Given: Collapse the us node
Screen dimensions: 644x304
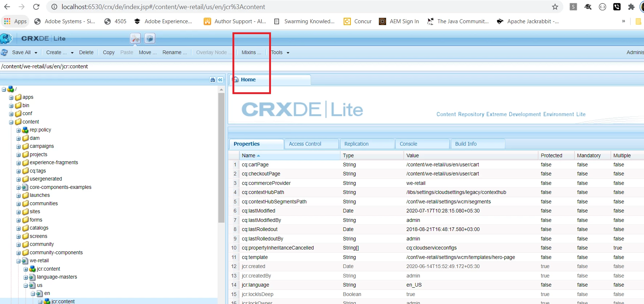Looking at the screenshot, I should [26, 285].
